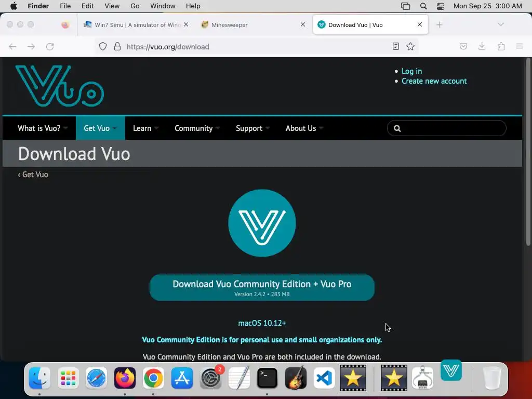The image size is (532, 399).
Task: Open Finder from the dock
Action: point(39,378)
